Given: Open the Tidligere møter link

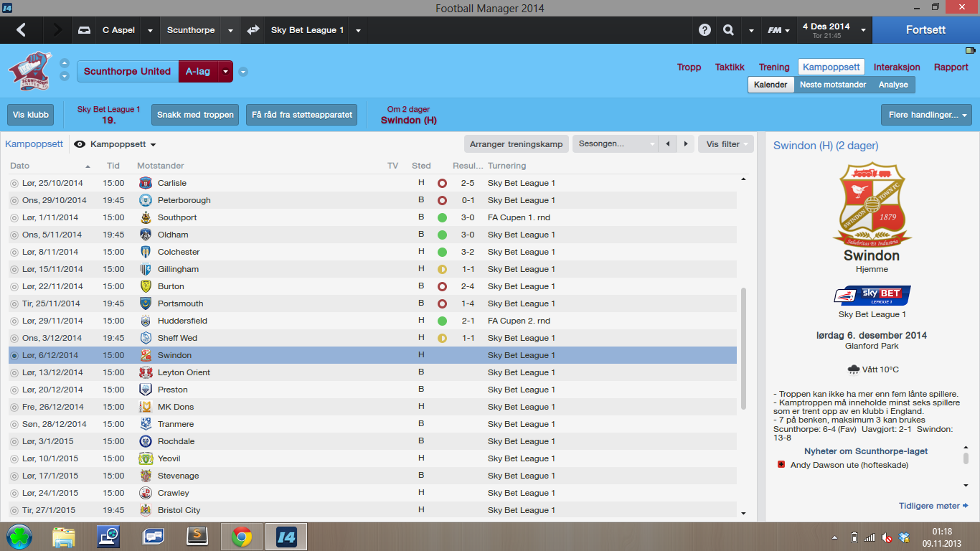Looking at the screenshot, I should (x=933, y=506).
